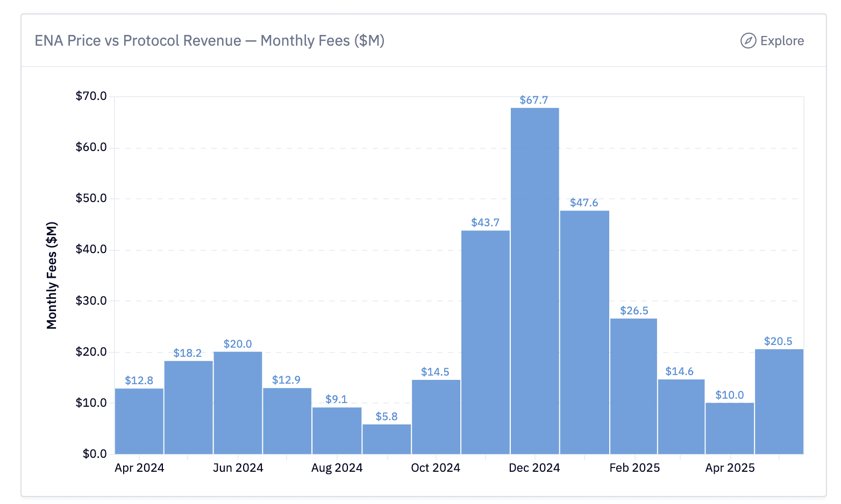Open the Explore compass icon
Image resolution: width=841 pixels, height=504 pixels.
(x=748, y=40)
